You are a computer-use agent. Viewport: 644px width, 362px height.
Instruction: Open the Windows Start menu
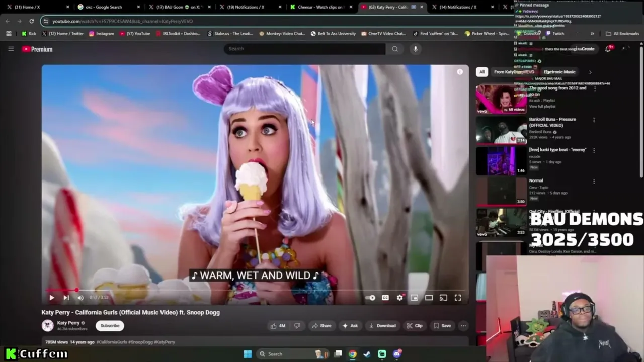click(x=248, y=354)
